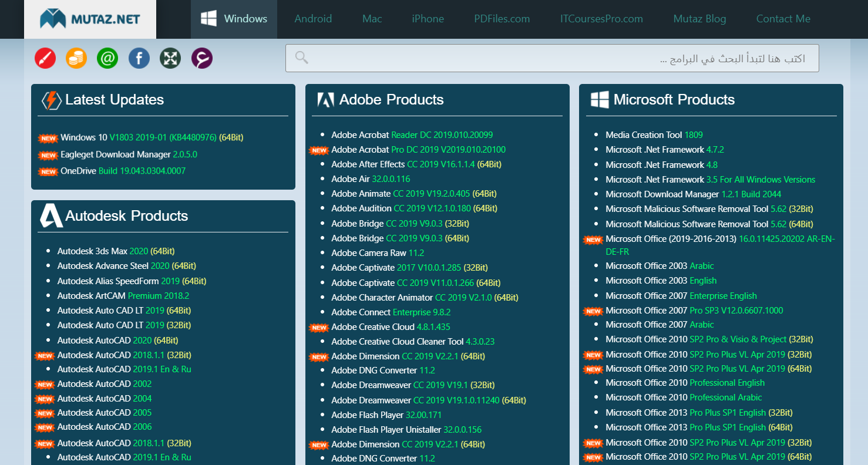868x465 pixels.
Task: Open Autodesk Auto CAD LT 2019 (32Bit)
Action: [x=124, y=325]
